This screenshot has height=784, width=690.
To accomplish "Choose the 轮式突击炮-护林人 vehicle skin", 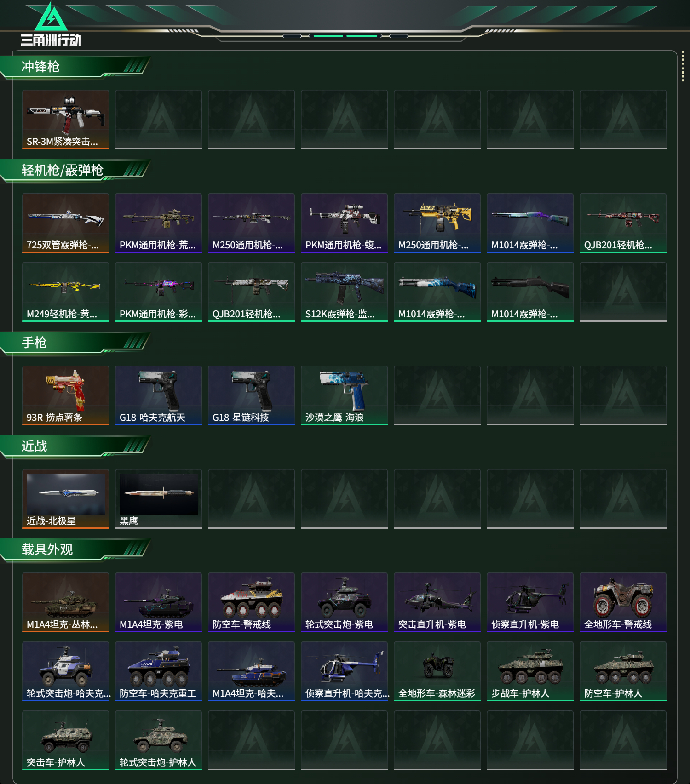I will pos(159,740).
